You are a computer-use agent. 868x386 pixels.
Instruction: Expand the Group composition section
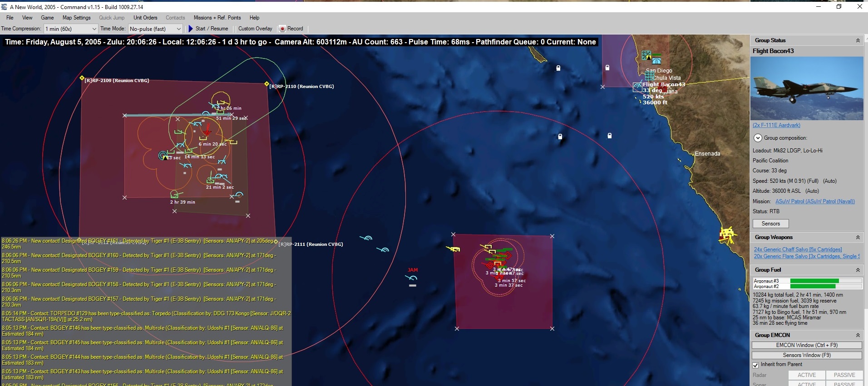(758, 138)
